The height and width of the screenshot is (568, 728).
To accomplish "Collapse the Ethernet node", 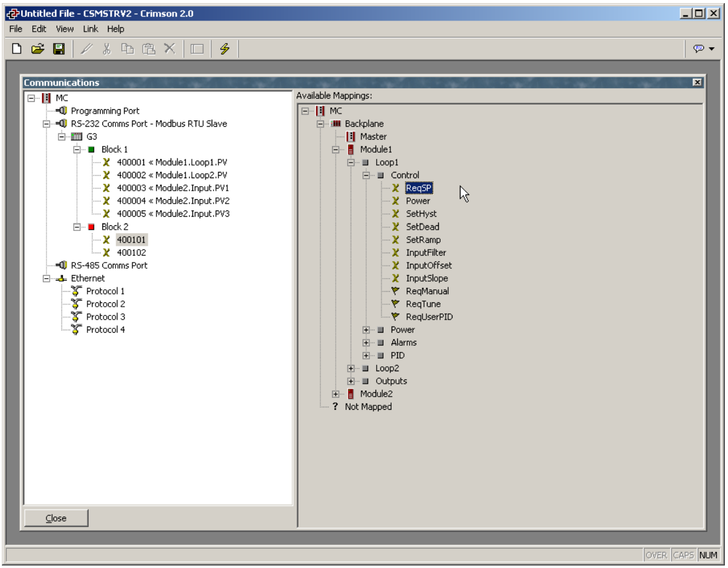I will point(47,278).
